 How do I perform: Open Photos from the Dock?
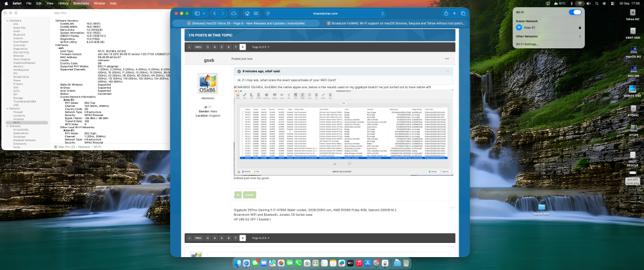click(281, 263)
